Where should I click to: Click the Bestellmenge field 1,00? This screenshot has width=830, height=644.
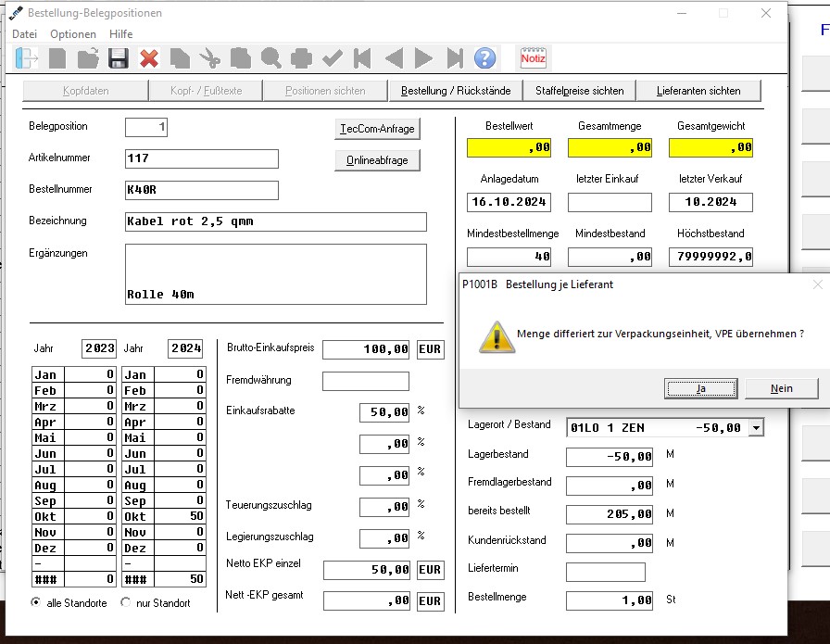(x=610, y=600)
